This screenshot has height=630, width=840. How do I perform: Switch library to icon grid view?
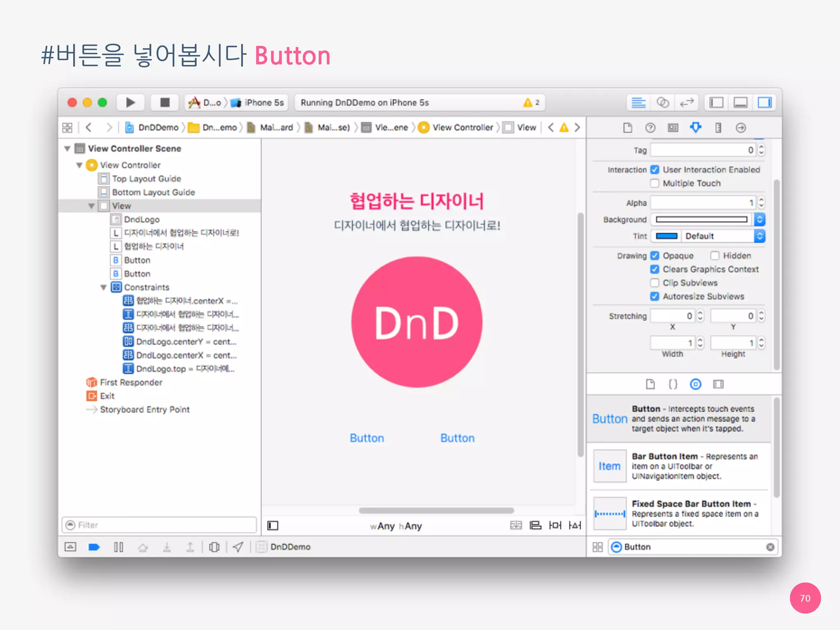click(x=598, y=547)
